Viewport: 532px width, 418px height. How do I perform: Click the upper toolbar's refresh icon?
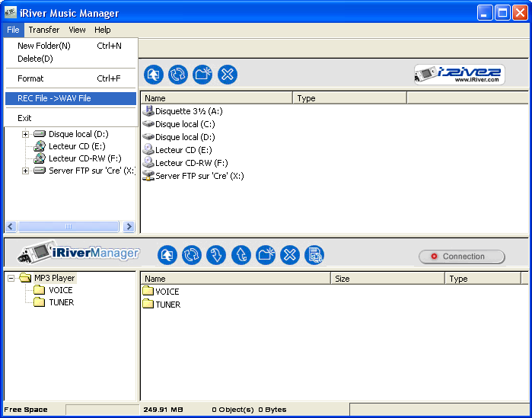tap(178, 75)
